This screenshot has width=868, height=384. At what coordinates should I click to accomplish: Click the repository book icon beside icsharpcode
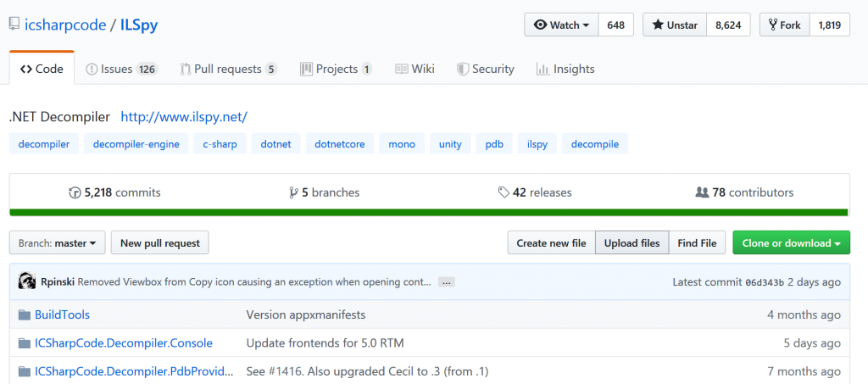coord(14,25)
